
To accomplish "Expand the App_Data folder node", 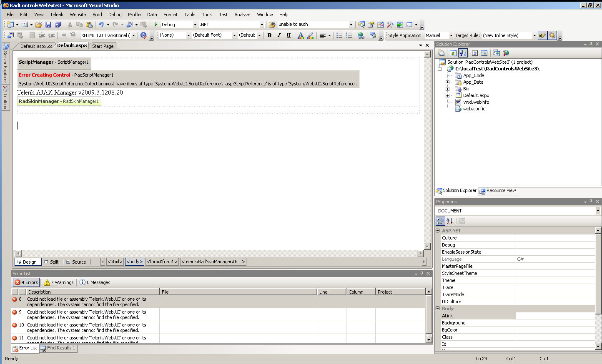I will point(447,82).
